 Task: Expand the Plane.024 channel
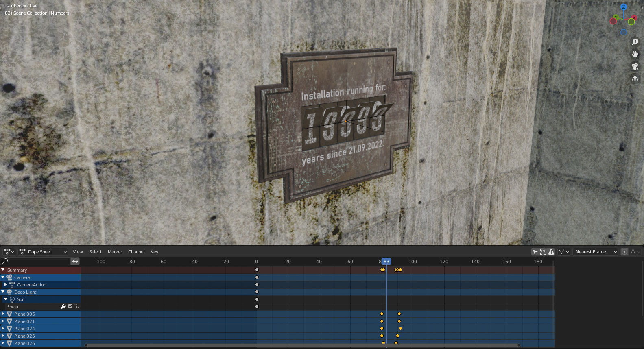3,329
